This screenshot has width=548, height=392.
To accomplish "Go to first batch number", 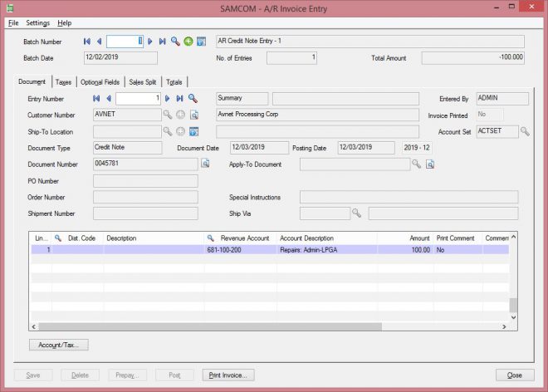I will coord(87,42).
